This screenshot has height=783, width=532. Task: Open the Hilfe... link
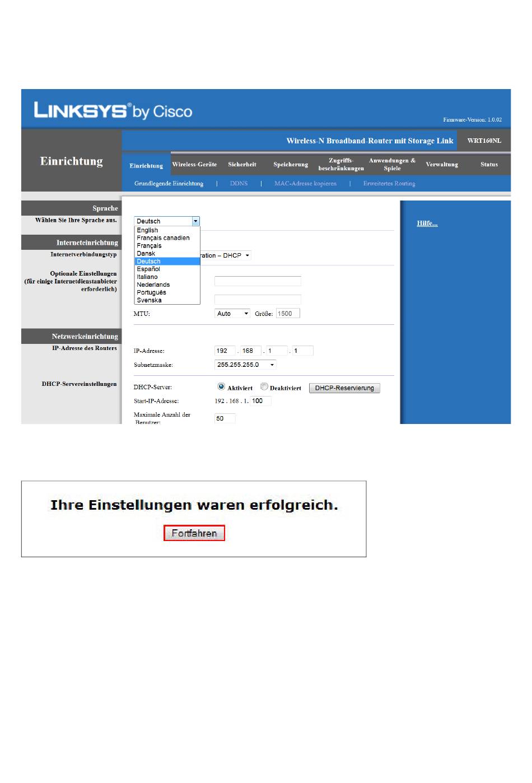427,223
